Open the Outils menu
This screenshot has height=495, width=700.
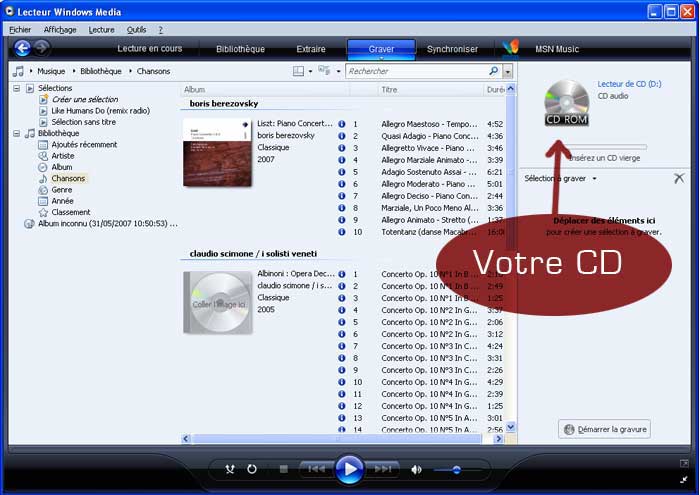pyautogui.click(x=136, y=30)
